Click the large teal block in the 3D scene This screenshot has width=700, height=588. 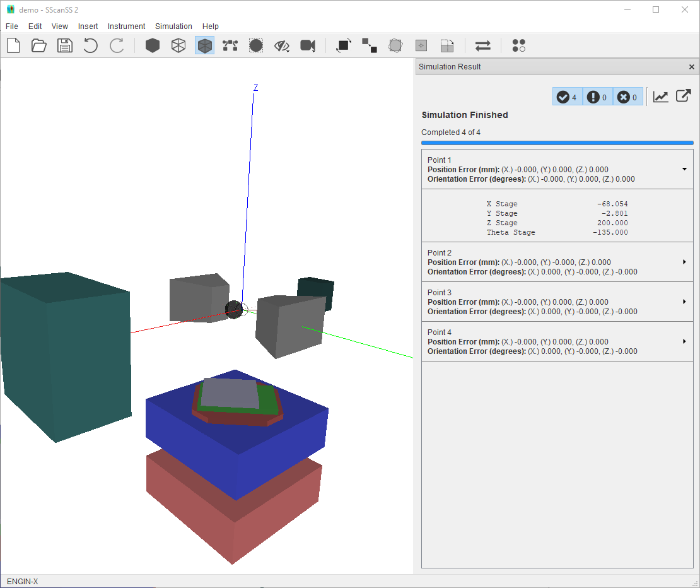(67, 357)
